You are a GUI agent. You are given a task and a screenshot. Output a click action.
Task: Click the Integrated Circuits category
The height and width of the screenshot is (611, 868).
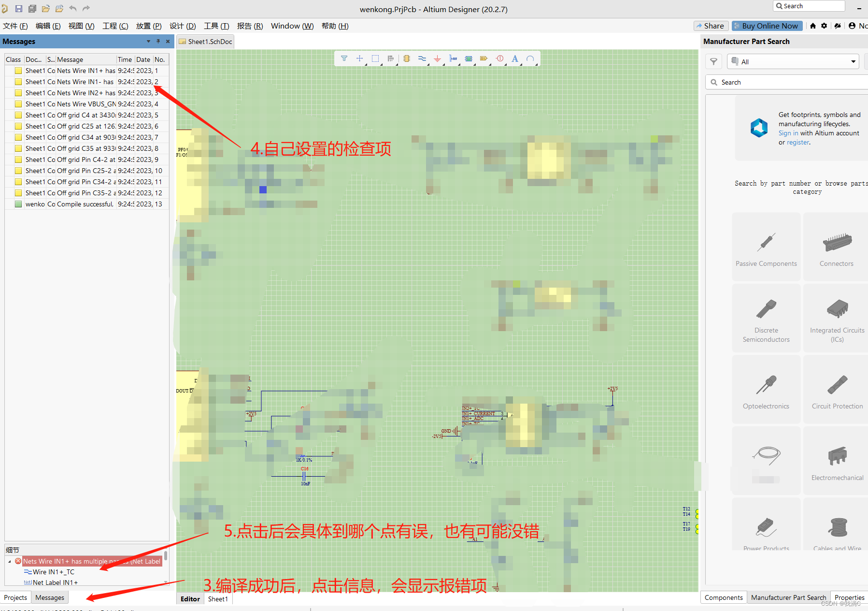(x=837, y=318)
